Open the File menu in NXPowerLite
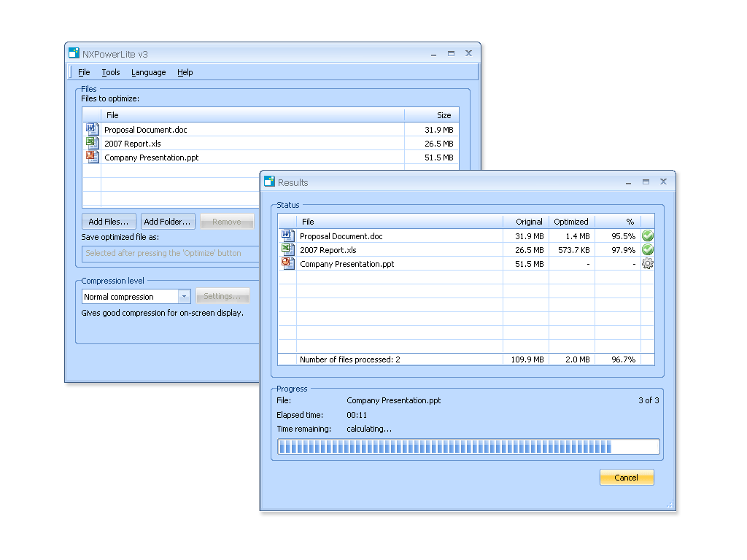Viewport: 747px width, 560px height. [84, 72]
